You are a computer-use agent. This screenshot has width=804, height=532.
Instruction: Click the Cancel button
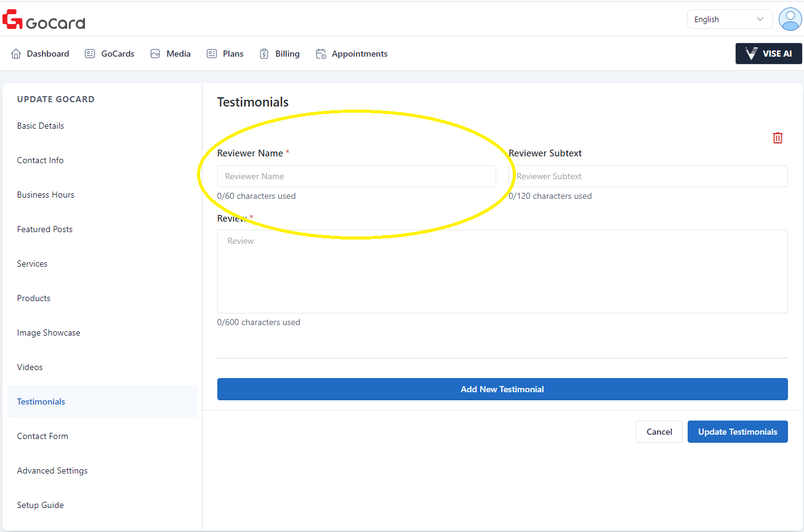(659, 432)
